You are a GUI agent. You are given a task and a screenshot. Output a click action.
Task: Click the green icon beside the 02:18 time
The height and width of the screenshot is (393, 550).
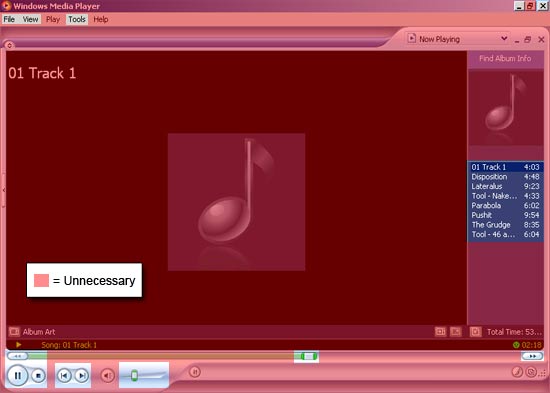[516, 345]
